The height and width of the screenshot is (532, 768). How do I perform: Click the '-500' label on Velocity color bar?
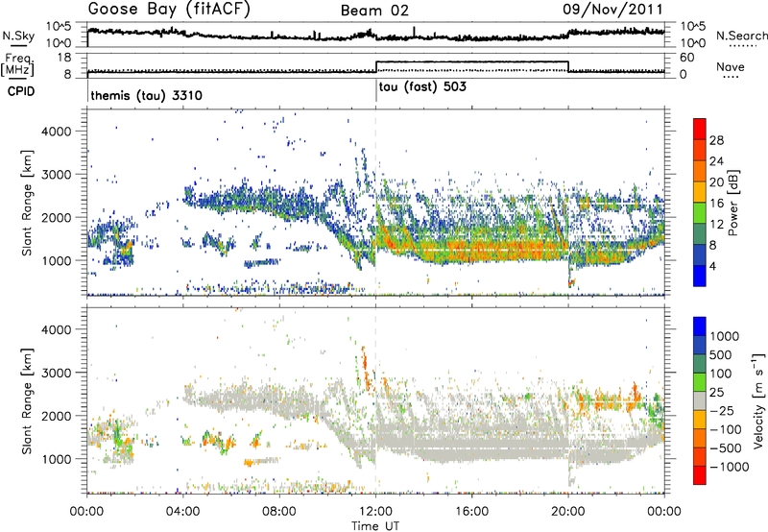tap(726, 448)
